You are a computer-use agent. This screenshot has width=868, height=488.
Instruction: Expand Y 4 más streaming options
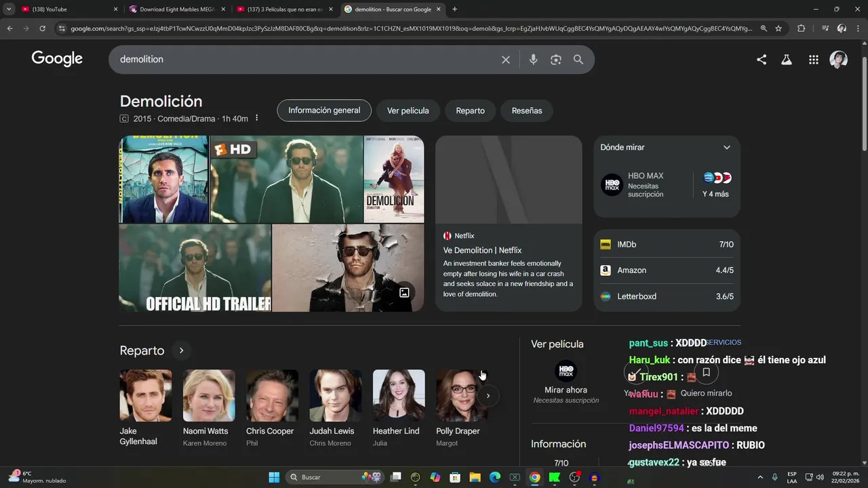(x=716, y=185)
